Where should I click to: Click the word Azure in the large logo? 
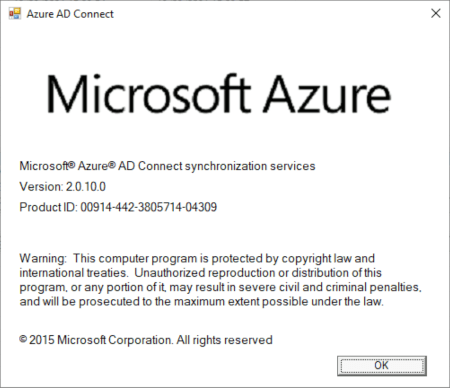coord(327,94)
